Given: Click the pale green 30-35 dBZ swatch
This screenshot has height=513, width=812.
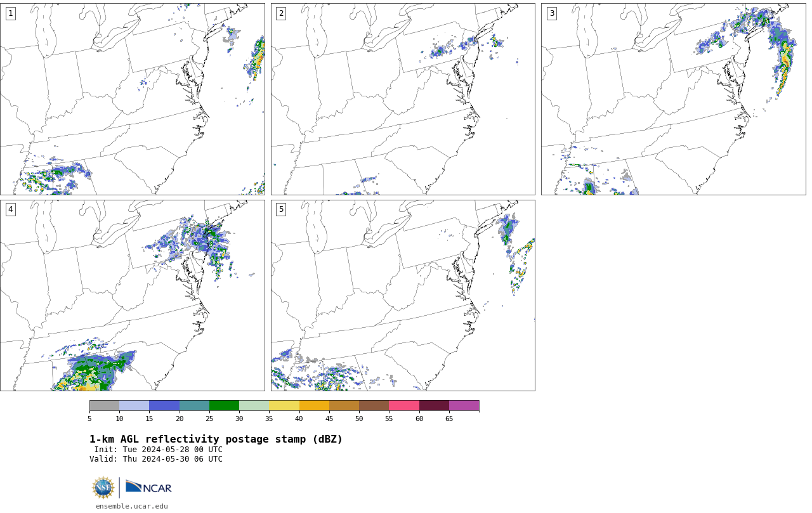Looking at the screenshot, I should 254,406.
